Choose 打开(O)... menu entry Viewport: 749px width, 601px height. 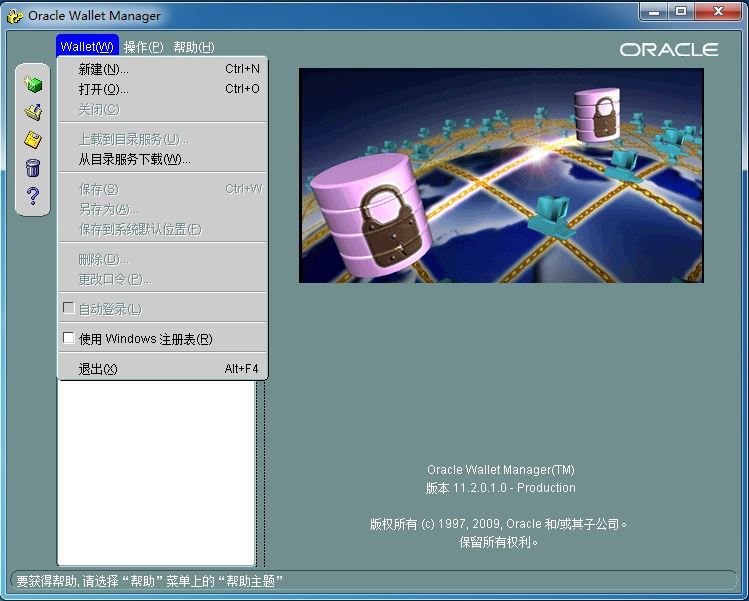[x=162, y=89]
